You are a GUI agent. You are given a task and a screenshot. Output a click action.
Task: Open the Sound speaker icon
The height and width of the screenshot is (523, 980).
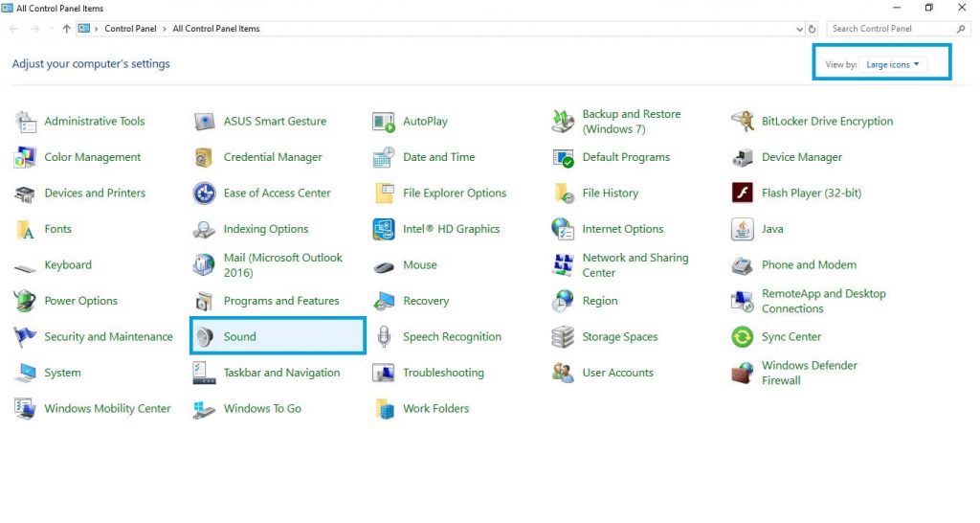205,337
